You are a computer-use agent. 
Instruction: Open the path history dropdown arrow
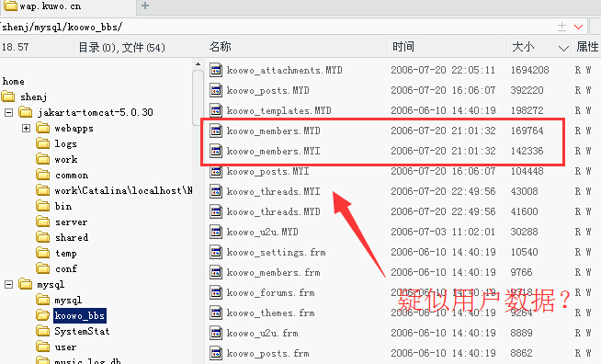click(578, 27)
